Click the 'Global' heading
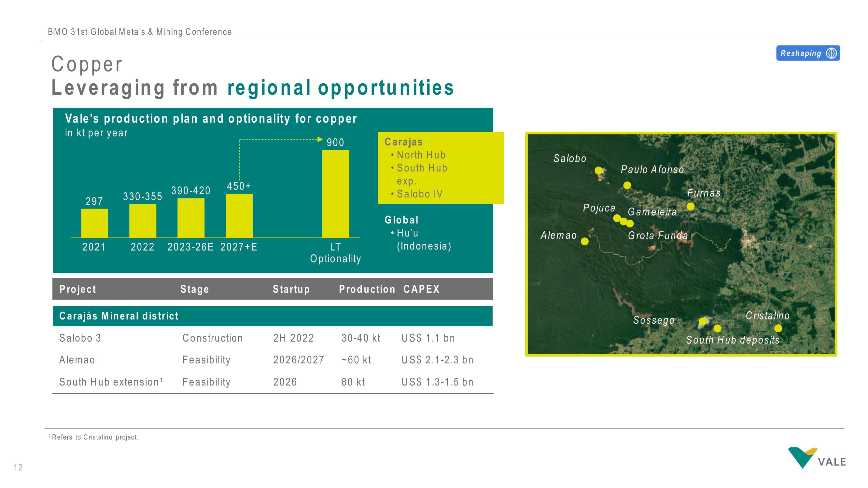The height and width of the screenshot is (488, 868). click(x=401, y=220)
